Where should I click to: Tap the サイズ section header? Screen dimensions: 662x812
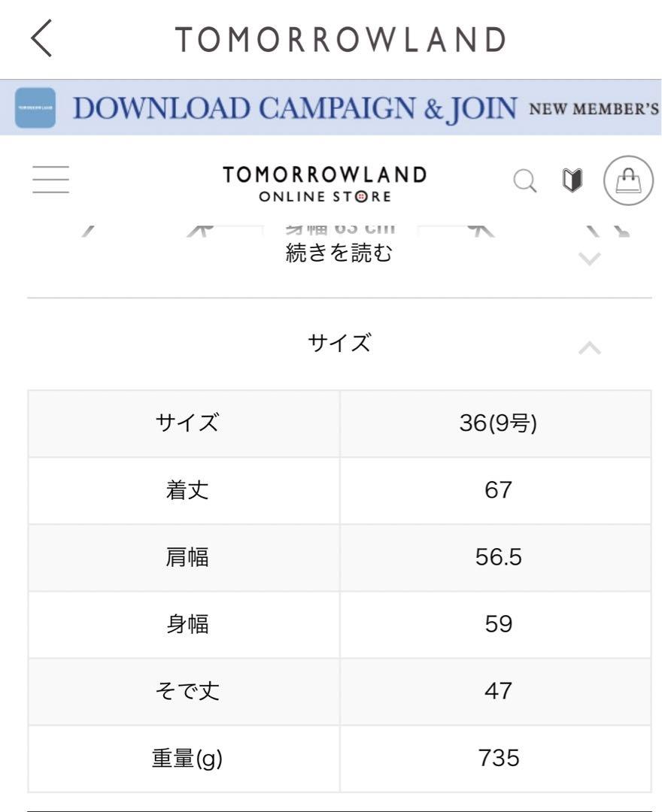click(339, 344)
